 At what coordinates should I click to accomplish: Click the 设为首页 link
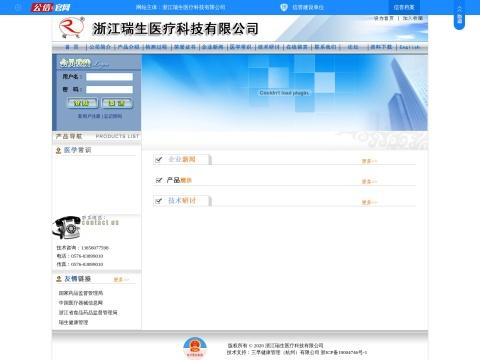tap(384, 18)
